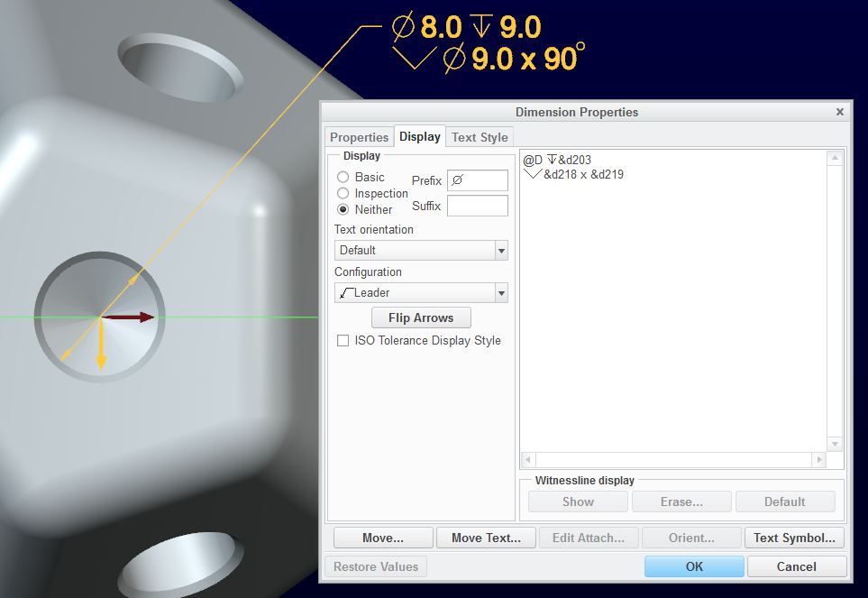This screenshot has height=598, width=868.
Task: Click the Prefix input field
Action: point(477,180)
